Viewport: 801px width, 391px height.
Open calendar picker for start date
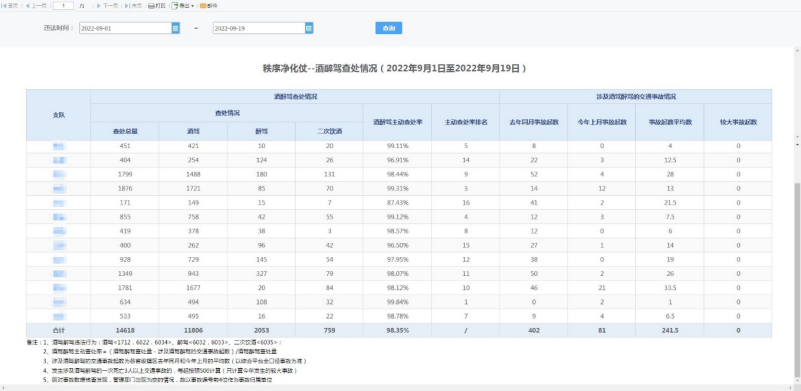(x=176, y=28)
